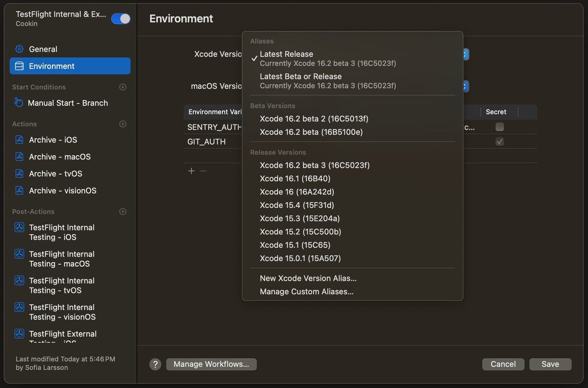
Task: Click TestFlight Internal Testing - visionOS icon
Action: (x=19, y=307)
